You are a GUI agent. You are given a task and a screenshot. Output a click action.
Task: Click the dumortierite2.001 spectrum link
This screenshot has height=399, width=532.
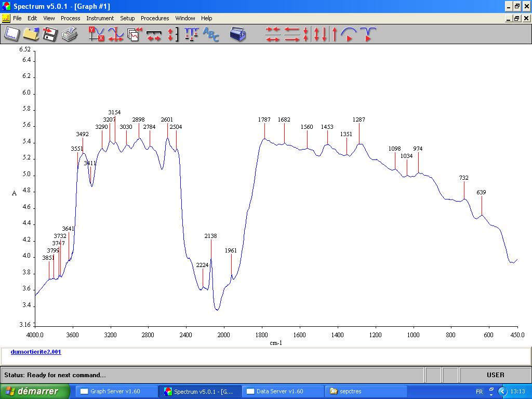point(36,352)
